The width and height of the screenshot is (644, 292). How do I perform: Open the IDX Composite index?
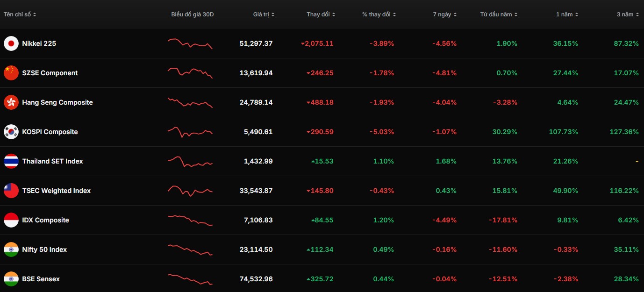[x=45, y=220]
